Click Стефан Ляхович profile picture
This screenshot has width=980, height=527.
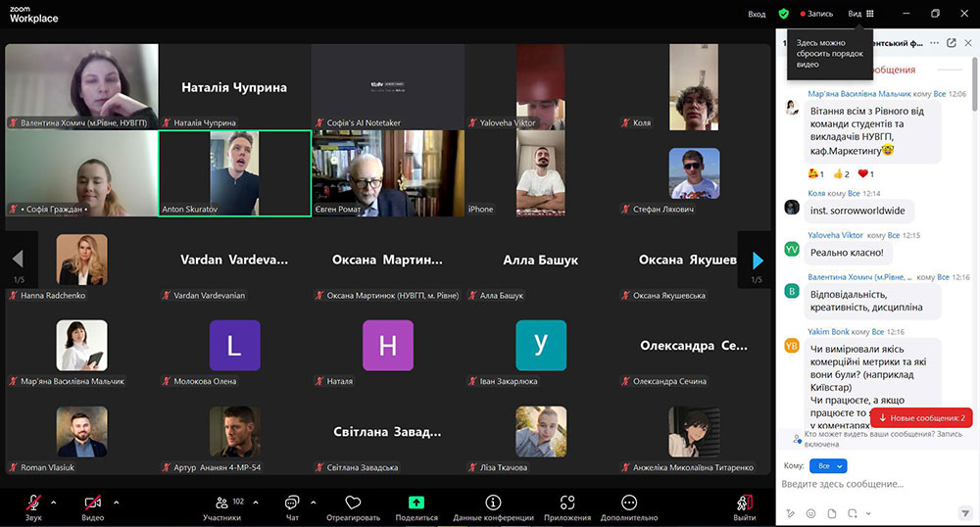click(x=695, y=173)
